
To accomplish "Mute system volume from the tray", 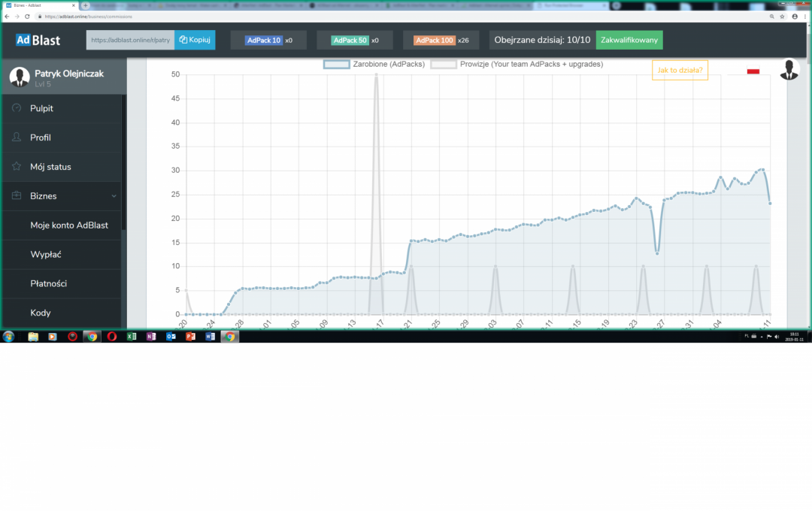I will [777, 337].
